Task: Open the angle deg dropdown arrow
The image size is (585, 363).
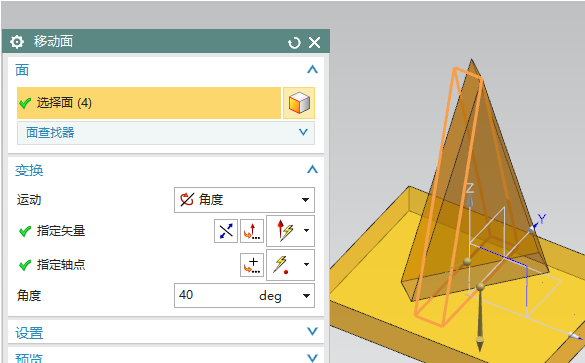Action: click(306, 296)
